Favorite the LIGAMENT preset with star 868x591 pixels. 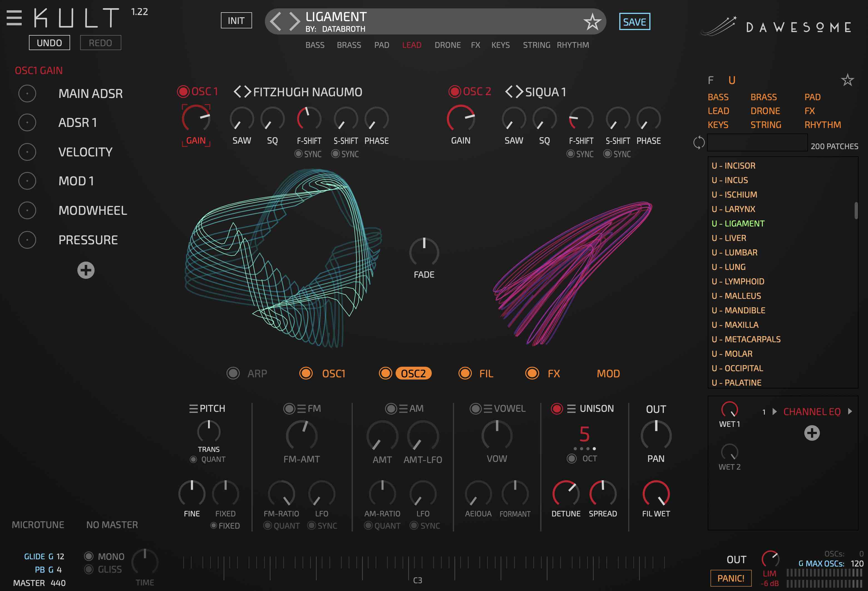[x=592, y=22]
